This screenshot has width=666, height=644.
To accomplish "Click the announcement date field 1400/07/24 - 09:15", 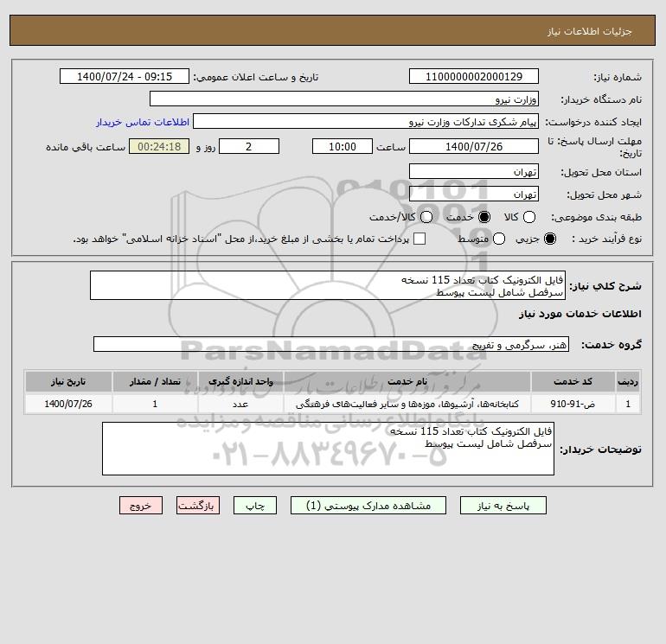I will [124, 76].
